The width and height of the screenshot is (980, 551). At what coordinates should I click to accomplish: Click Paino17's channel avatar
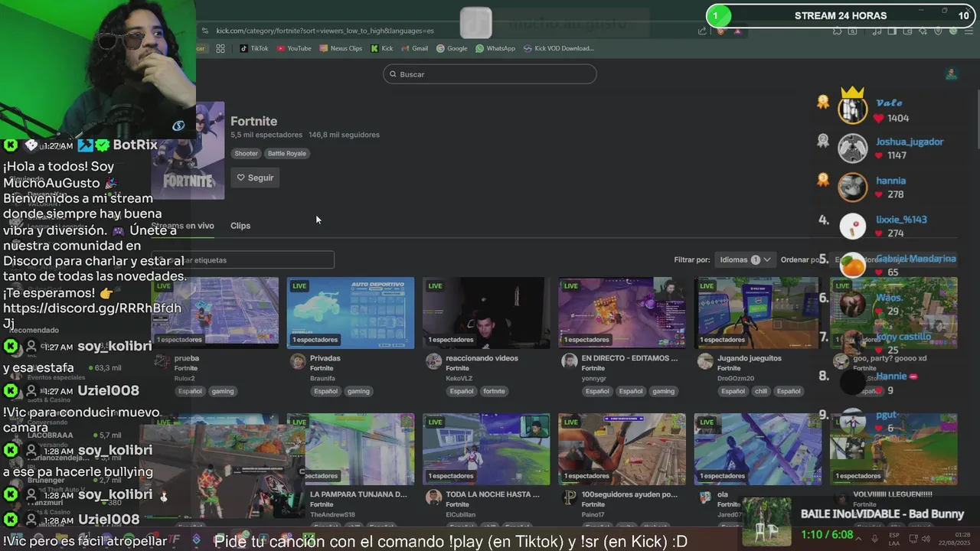(x=569, y=497)
